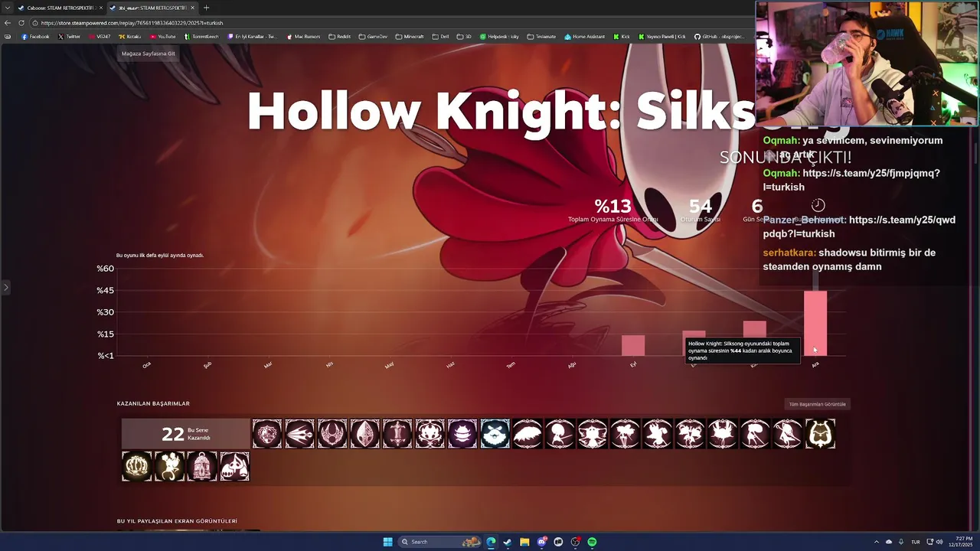Viewport: 980px width, 551px height.
Task: Go back with the browser back arrow
Action: click(8, 23)
